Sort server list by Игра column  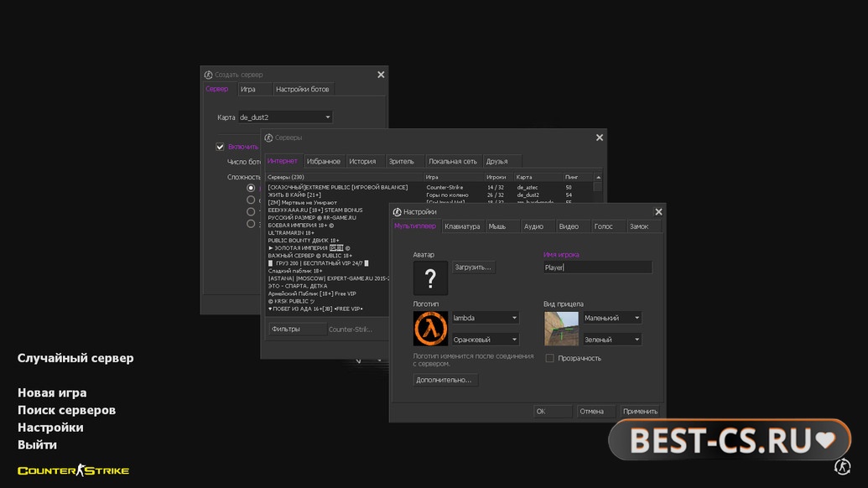click(x=454, y=177)
